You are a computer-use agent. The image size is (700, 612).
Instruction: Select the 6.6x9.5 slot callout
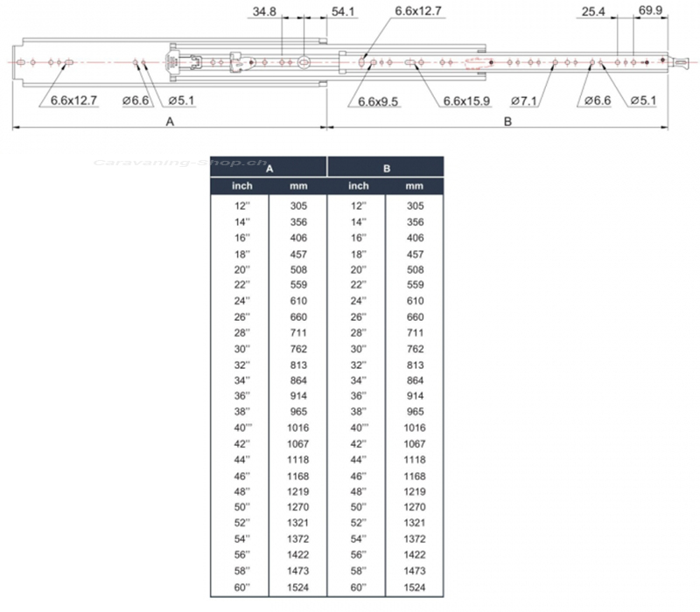point(378,101)
